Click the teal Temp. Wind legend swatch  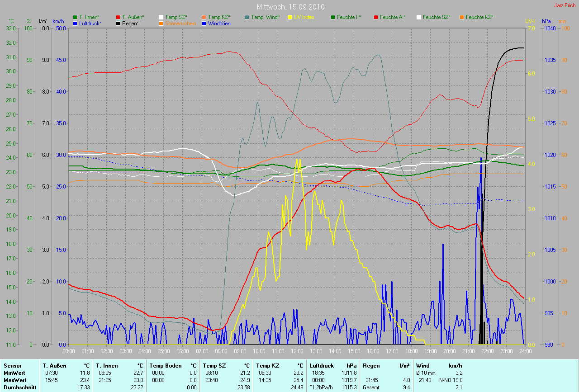point(247,17)
